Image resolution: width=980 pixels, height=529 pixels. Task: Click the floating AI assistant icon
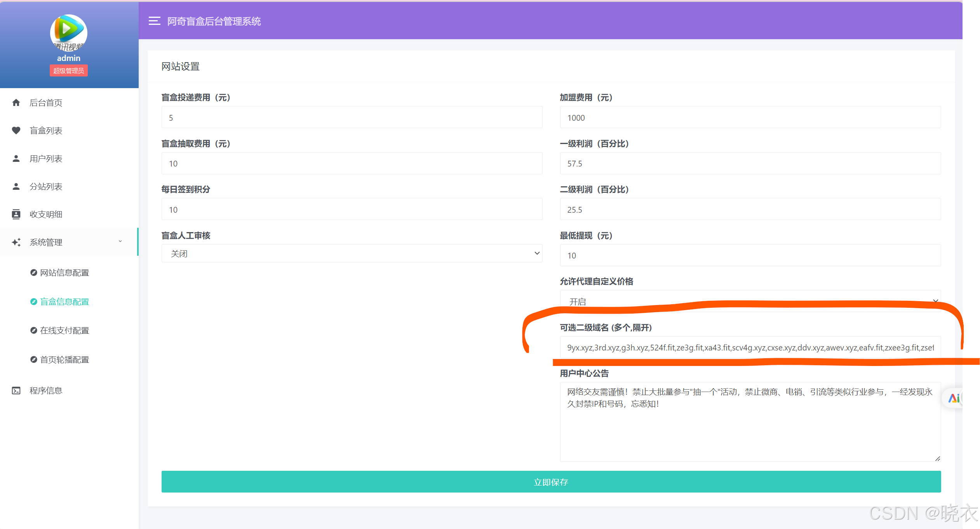[x=953, y=398]
